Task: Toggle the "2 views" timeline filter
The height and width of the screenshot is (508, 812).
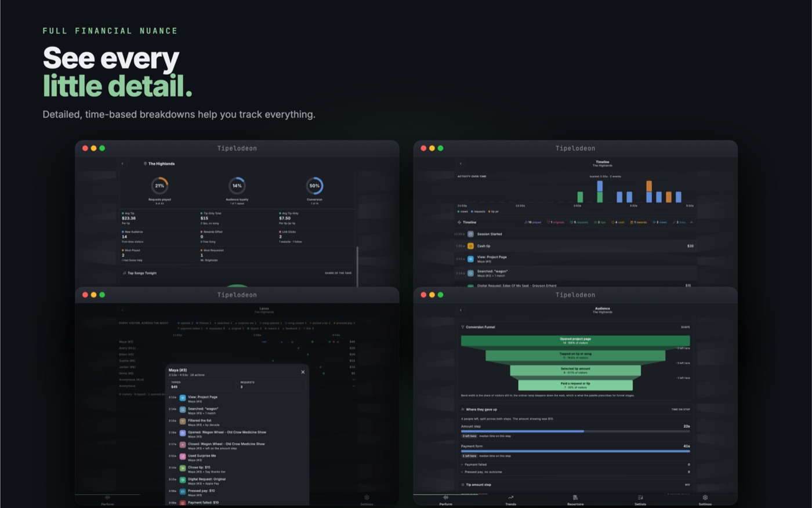Action: [660, 222]
